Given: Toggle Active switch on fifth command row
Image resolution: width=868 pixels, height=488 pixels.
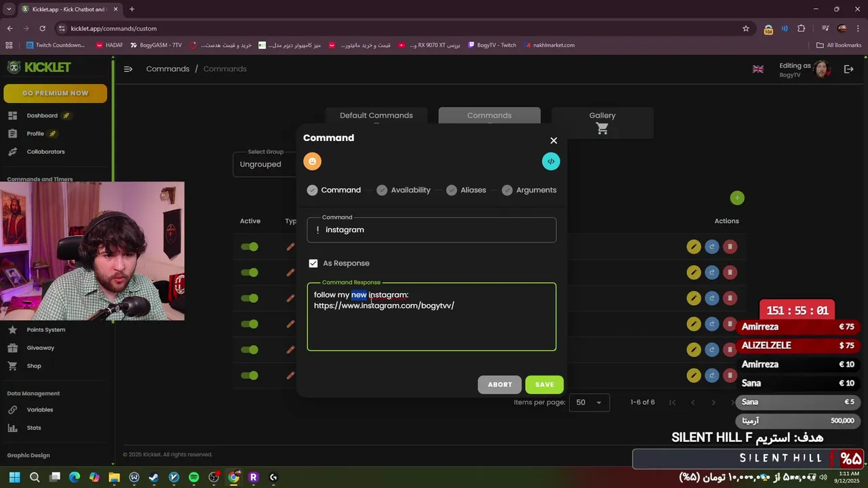Looking at the screenshot, I should click(x=250, y=350).
